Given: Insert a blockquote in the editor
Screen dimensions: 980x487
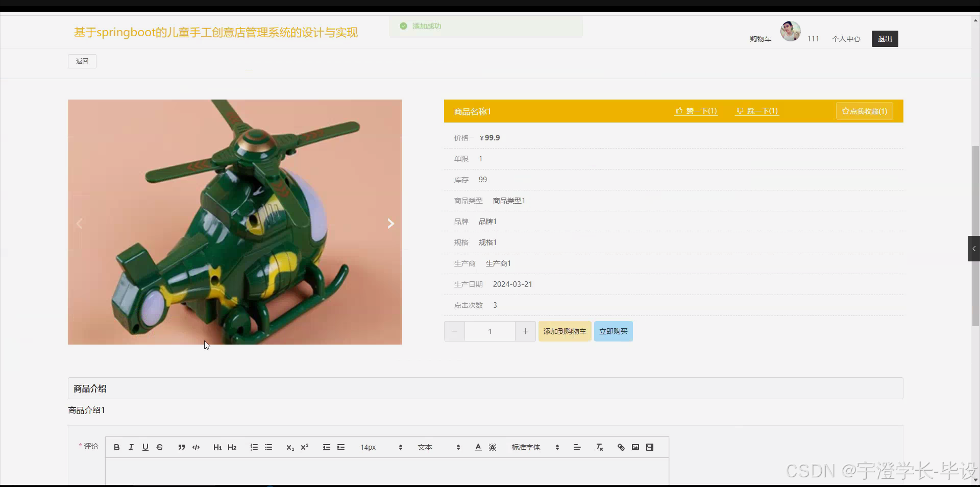Looking at the screenshot, I should tap(181, 447).
